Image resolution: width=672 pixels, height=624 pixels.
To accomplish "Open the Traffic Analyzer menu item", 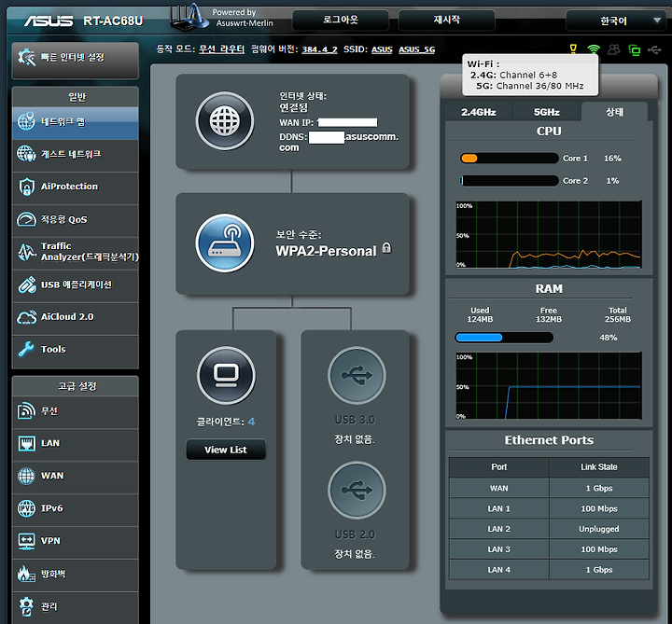I will click(x=75, y=253).
